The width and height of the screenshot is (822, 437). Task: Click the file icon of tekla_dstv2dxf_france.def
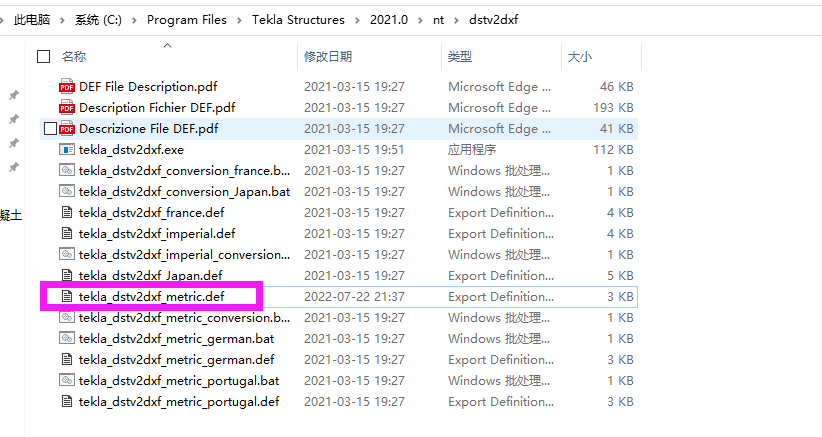tap(67, 213)
